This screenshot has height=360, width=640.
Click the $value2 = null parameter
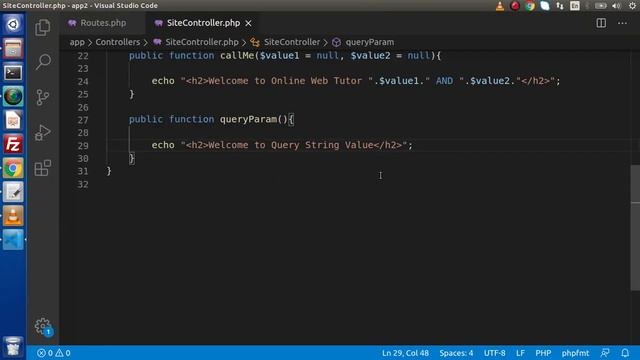(390, 56)
